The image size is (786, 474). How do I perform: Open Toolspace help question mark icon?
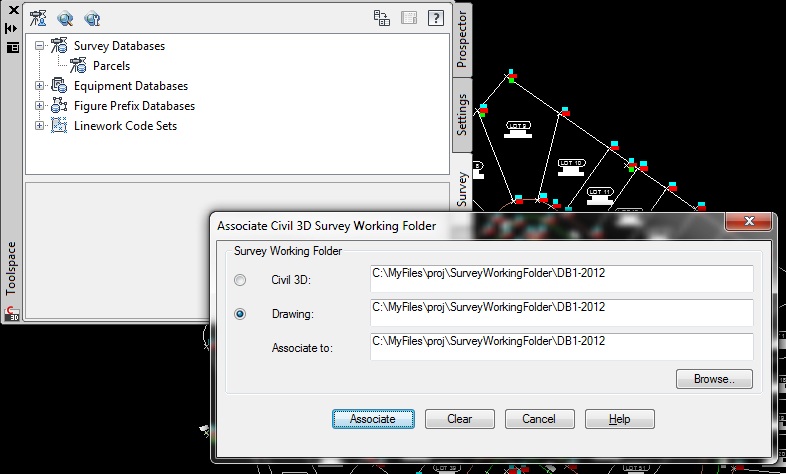coord(436,18)
